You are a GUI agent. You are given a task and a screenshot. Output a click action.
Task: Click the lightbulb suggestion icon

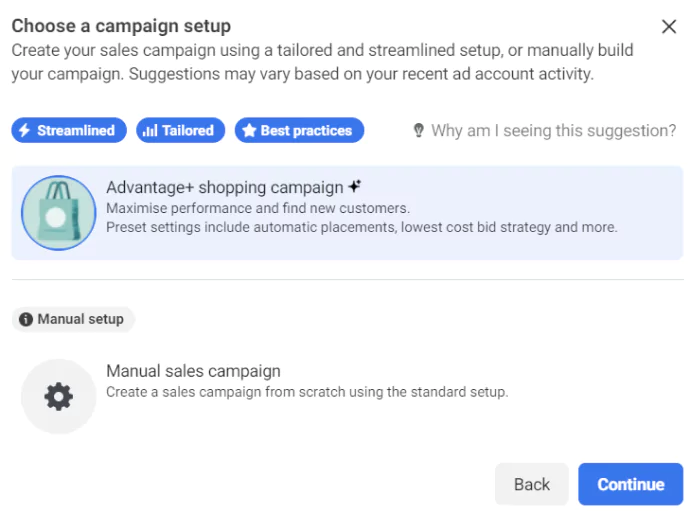click(419, 131)
